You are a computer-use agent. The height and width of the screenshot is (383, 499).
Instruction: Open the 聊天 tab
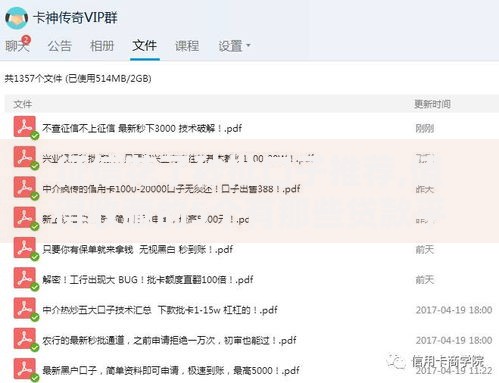click(17, 46)
